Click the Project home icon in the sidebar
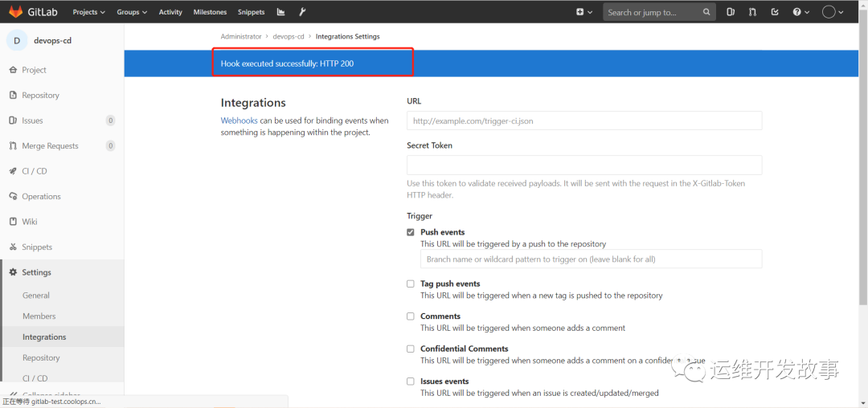 pyautogui.click(x=14, y=70)
